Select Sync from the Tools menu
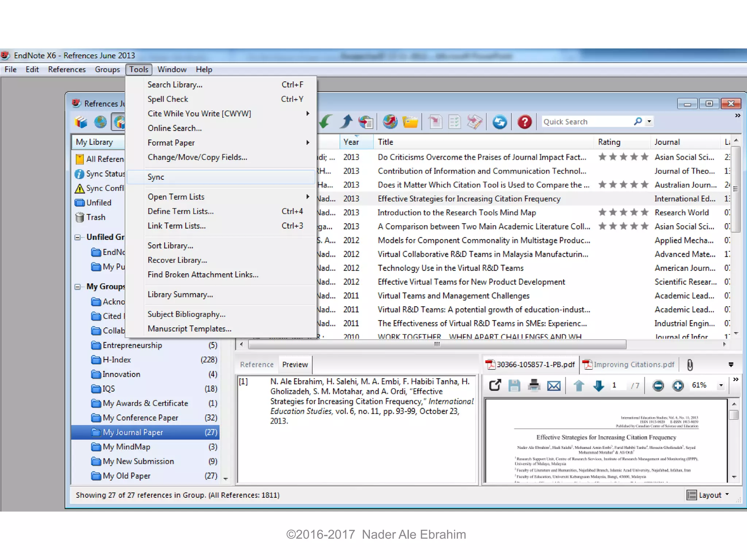The height and width of the screenshot is (560, 747). pos(156,177)
